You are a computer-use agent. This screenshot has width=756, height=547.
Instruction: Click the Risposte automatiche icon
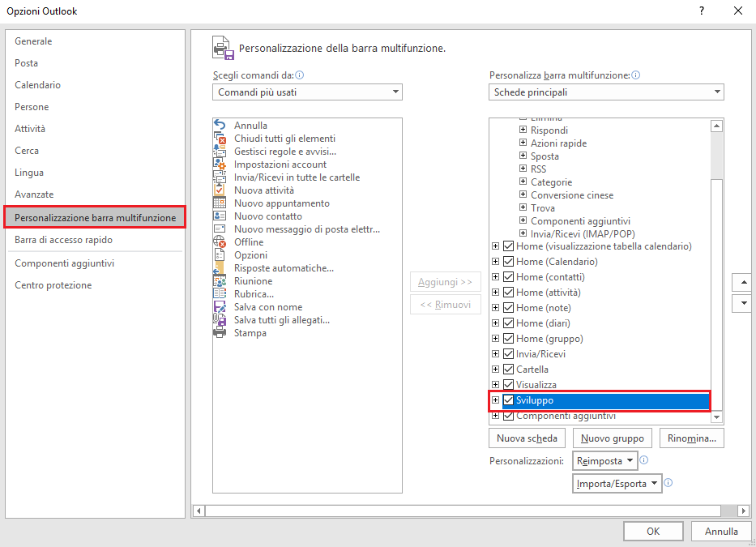click(220, 267)
